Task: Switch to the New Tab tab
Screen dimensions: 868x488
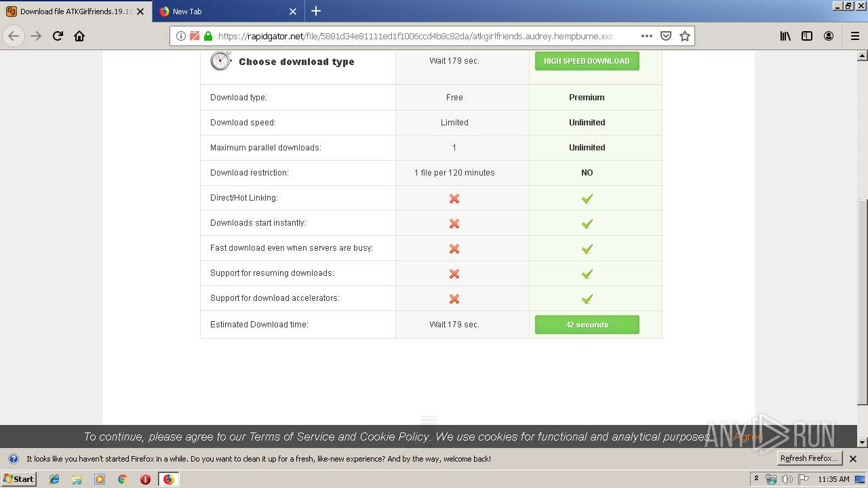Action: [x=228, y=12]
